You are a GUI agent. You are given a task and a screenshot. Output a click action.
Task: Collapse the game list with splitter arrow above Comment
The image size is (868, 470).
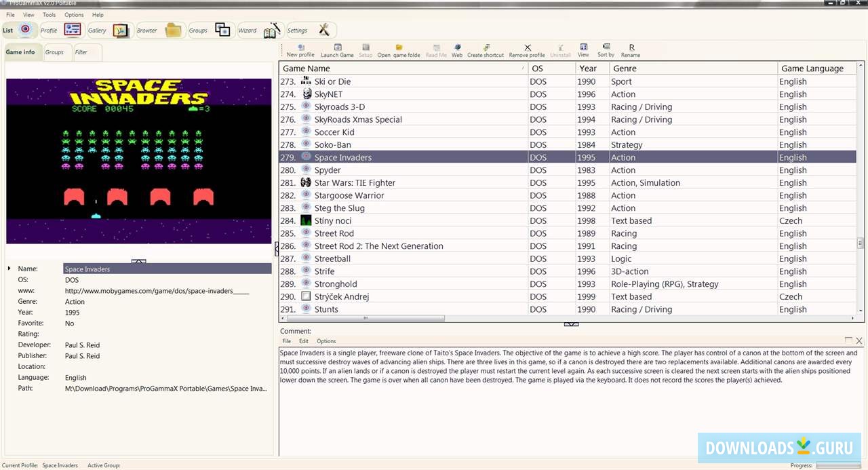tap(571, 324)
